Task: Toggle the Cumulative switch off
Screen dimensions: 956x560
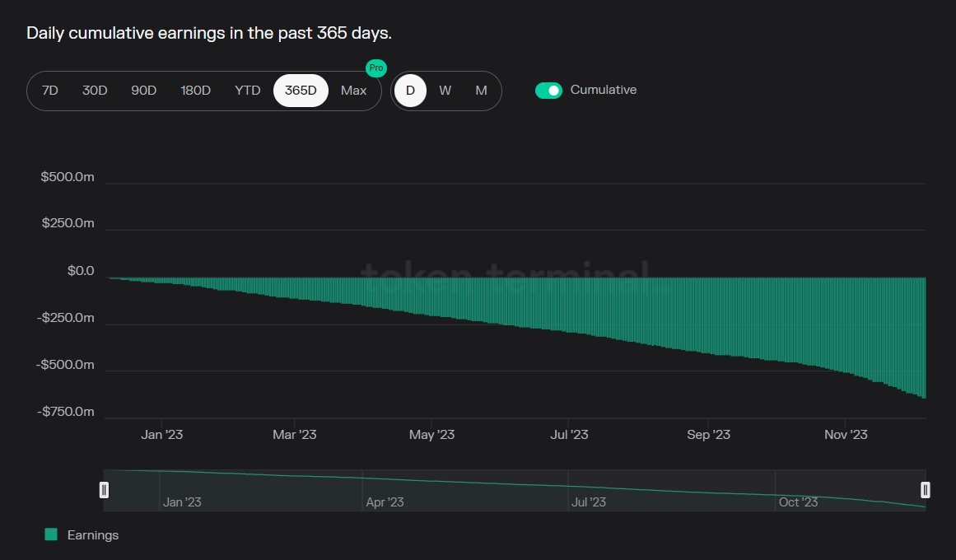Action: [548, 91]
